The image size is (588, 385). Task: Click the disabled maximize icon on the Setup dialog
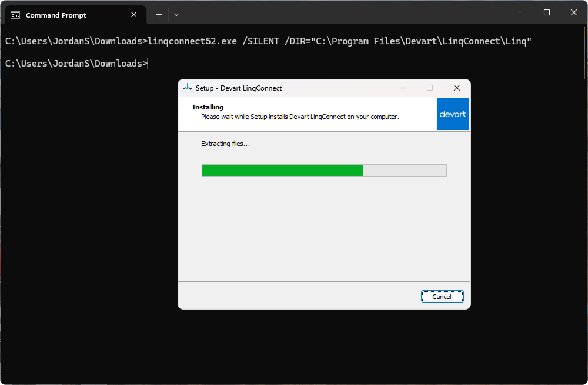(x=429, y=88)
